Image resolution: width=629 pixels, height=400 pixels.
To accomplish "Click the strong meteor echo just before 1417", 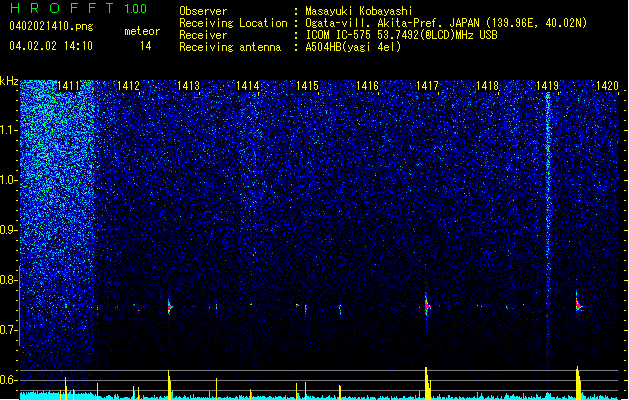I will (x=427, y=307).
